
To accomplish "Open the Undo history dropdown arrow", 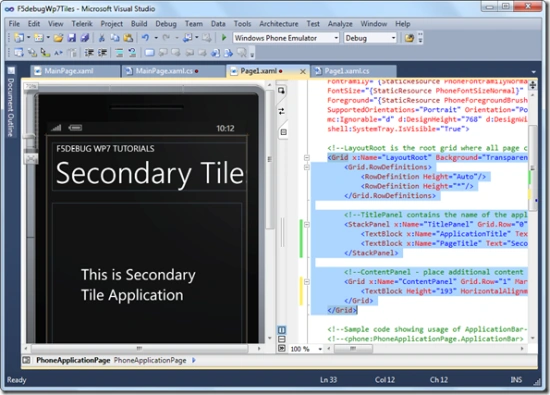I will click(156, 38).
